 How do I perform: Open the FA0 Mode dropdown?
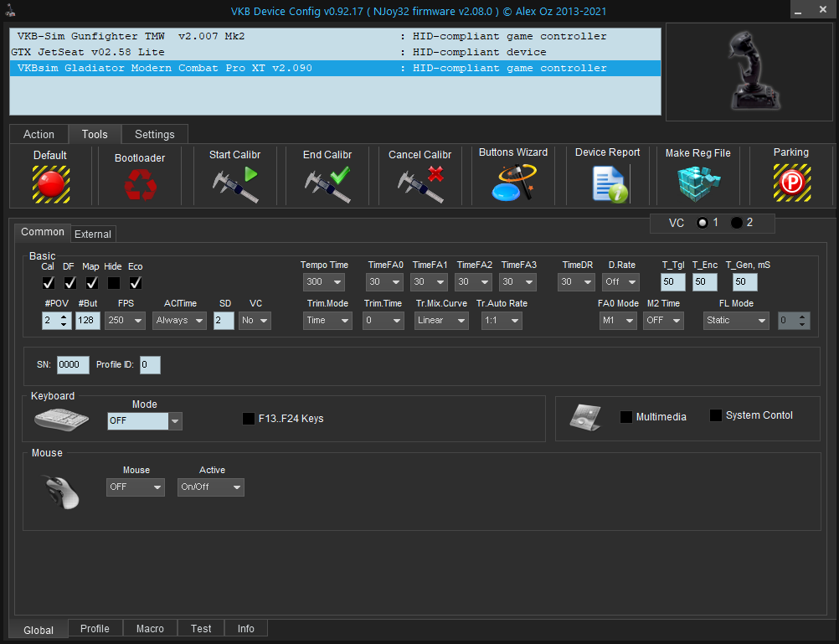tap(618, 321)
